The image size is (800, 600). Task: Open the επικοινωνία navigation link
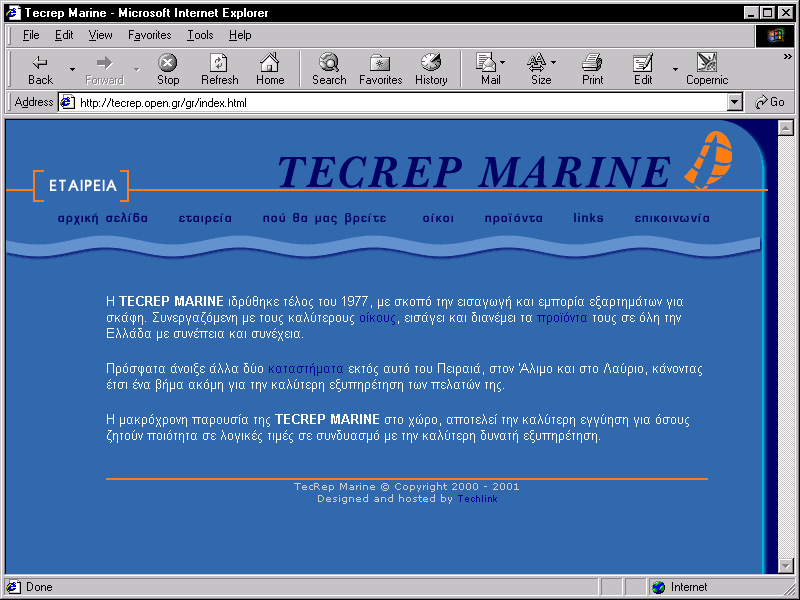click(x=672, y=218)
